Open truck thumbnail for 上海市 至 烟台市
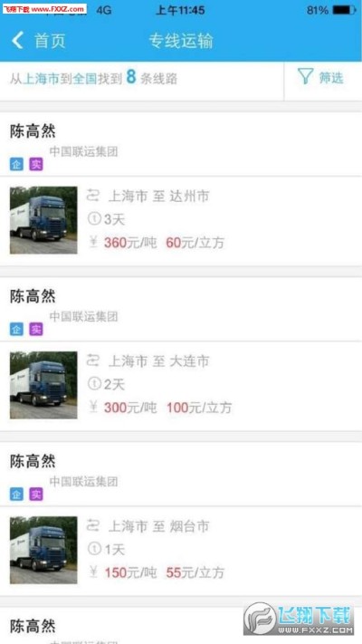This screenshot has width=362, height=644. (43, 550)
